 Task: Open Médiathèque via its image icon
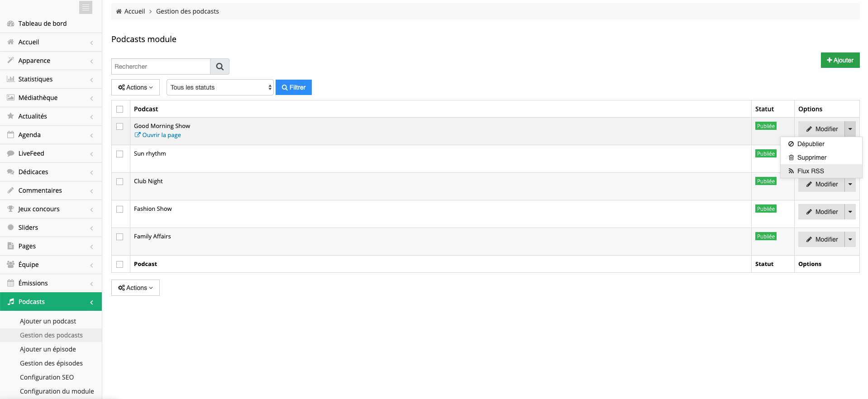coord(11,97)
